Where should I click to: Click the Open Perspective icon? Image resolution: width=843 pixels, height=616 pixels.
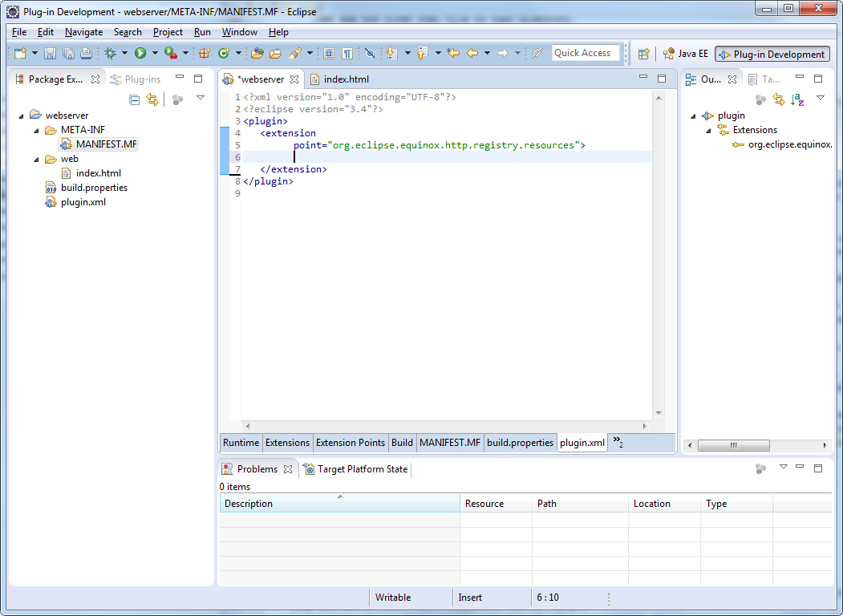coord(643,54)
